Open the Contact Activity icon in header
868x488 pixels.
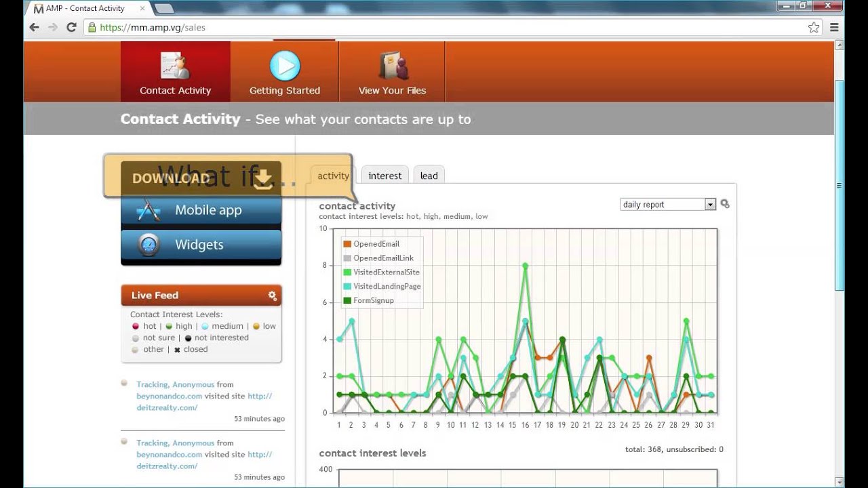click(x=175, y=66)
